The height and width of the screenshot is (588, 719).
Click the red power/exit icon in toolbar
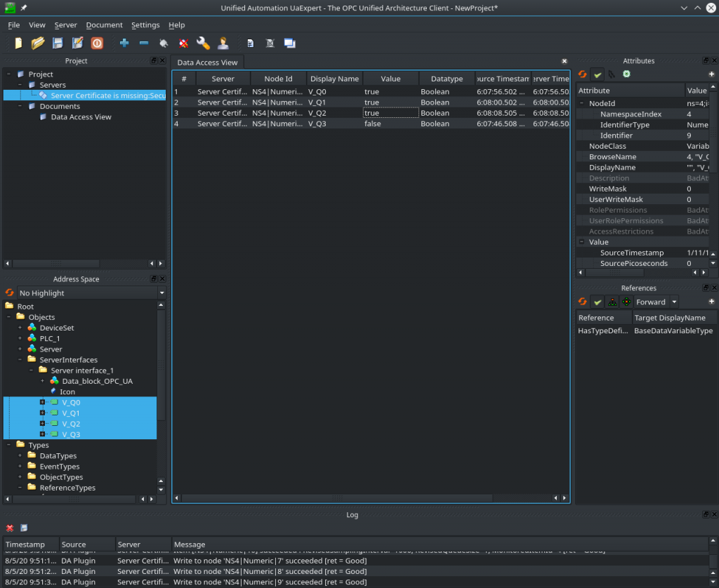pyautogui.click(x=97, y=43)
